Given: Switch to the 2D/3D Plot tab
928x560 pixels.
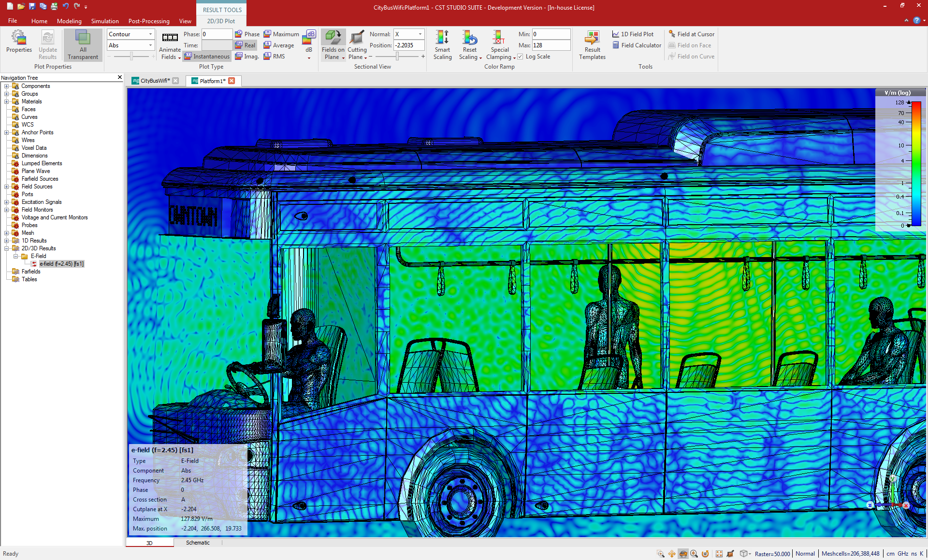Looking at the screenshot, I should coord(222,20).
